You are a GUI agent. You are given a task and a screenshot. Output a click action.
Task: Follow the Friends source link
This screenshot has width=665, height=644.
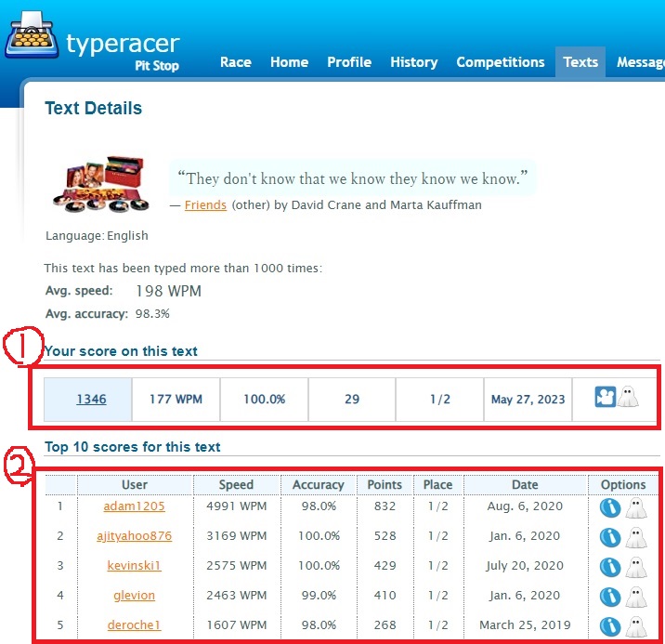pos(205,204)
